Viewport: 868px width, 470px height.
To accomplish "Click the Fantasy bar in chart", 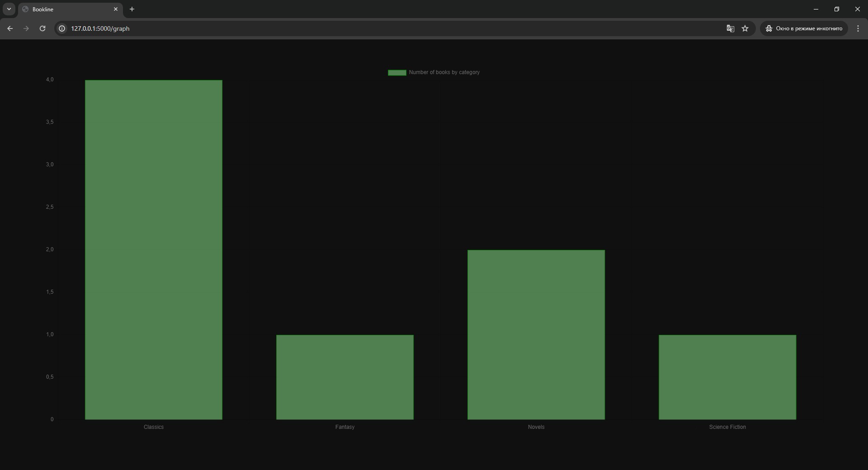I will 345,377.
